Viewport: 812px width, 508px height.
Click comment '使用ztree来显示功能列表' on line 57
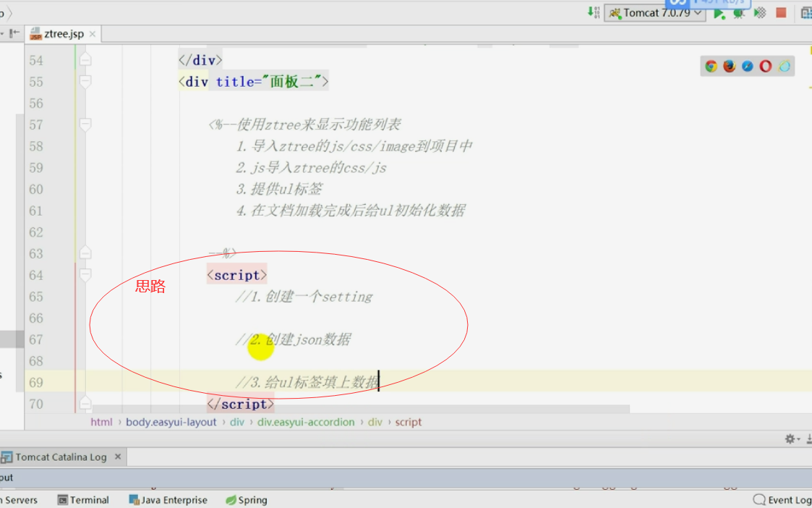click(304, 124)
